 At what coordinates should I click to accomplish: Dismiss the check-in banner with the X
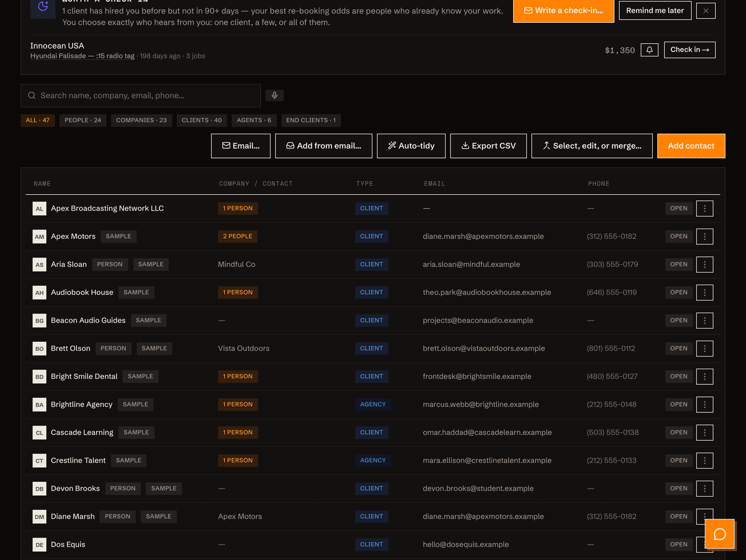pyautogui.click(x=706, y=11)
